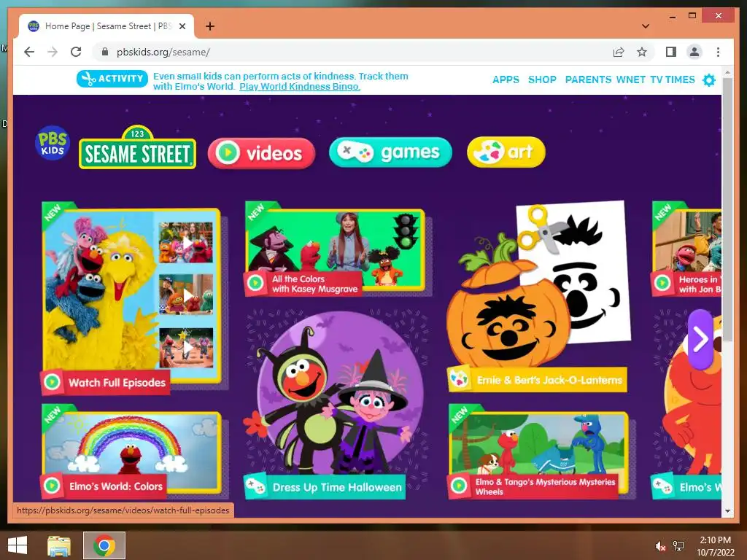The height and width of the screenshot is (560, 747).
Task: Click the site lock icon in address bar
Action: (x=105, y=52)
